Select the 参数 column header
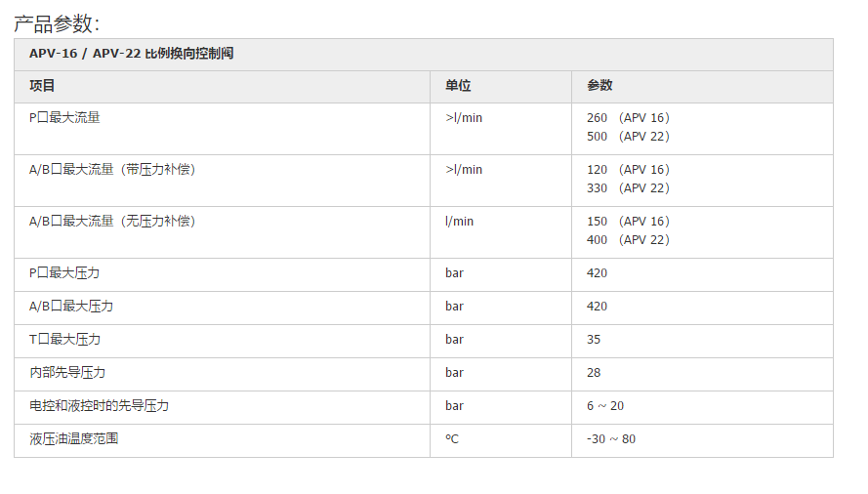The image size is (868, 494). 599,86
